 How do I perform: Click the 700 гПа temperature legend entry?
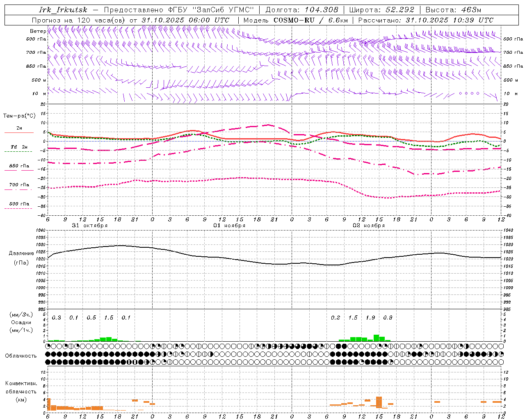click(x=19, y=185)
